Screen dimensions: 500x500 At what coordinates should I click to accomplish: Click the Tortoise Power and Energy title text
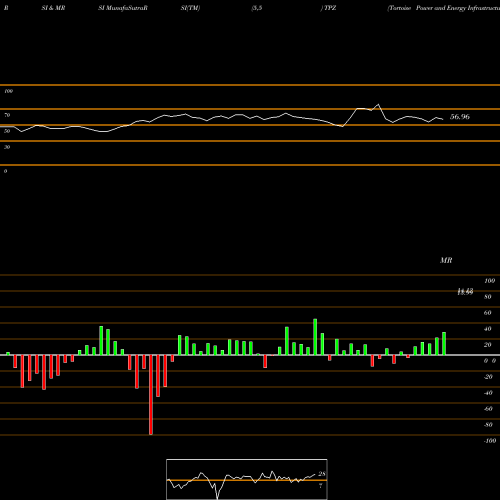pos(444,8)
